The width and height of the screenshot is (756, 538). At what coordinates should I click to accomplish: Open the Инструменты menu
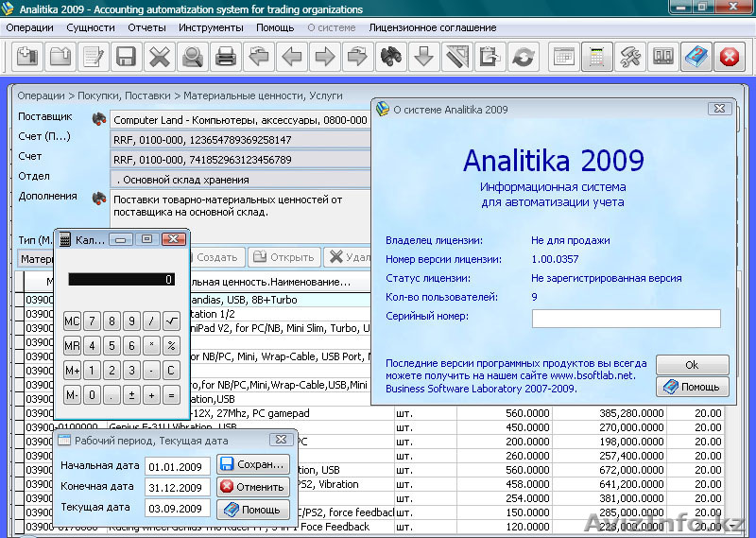(x=212, y=27)
